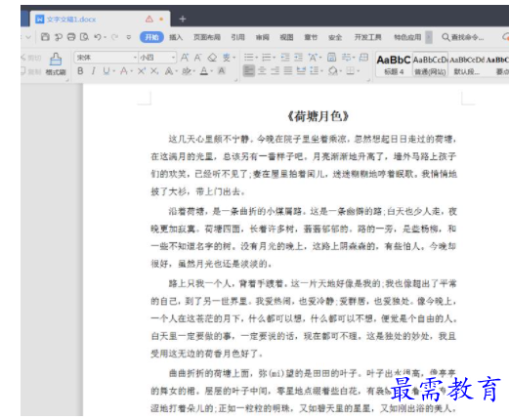
Task: Click the increase indent icon
Action: tap(298, 58)
